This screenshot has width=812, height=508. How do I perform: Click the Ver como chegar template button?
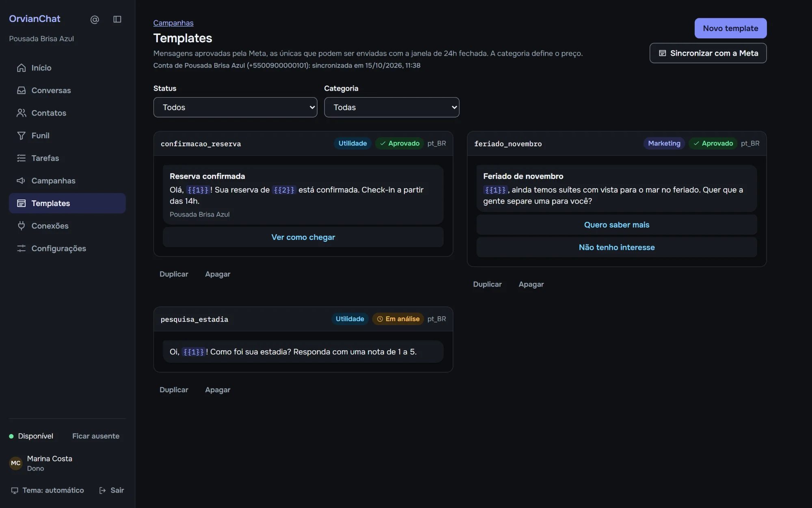pos(303,237)
